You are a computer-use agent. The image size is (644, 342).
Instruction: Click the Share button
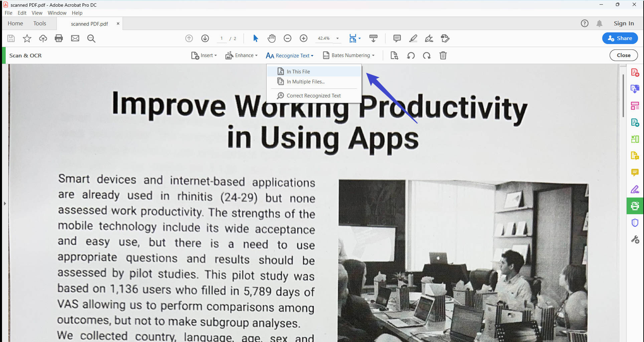click(620, 38)
